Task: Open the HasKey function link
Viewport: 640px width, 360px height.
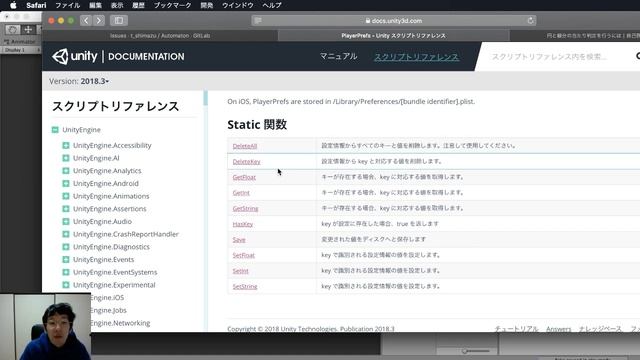Action: [x=242, y=224]
